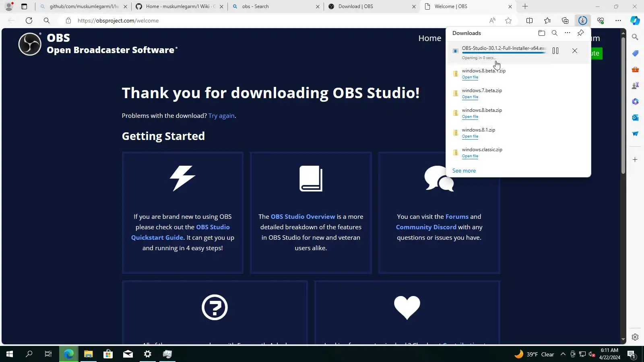Open the sidebar Shopping tag icon

[x=635, y=53]
